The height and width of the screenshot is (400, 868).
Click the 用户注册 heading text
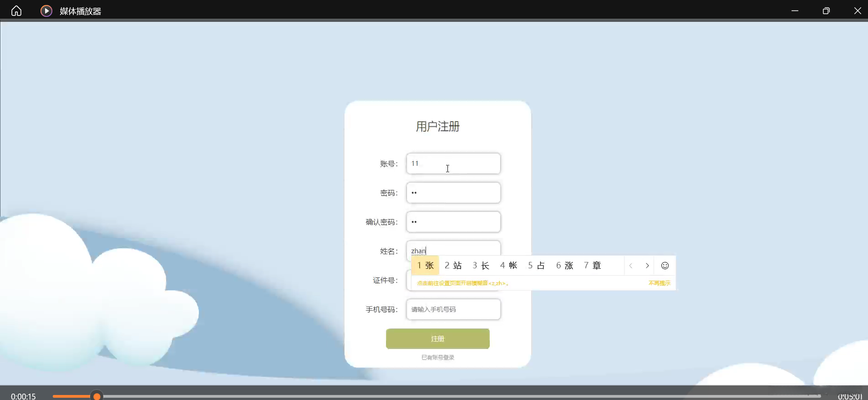[x=438, y=126]
